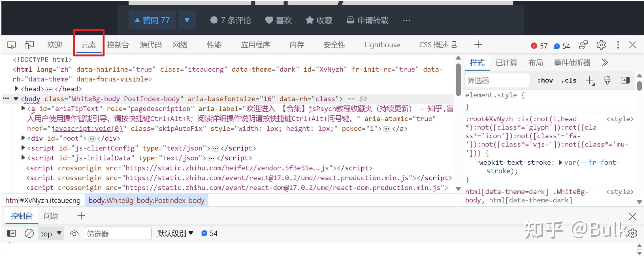Expand the head element in DOM tree
This screenshot has width=644, height=256.
click(x=16, y=89)
